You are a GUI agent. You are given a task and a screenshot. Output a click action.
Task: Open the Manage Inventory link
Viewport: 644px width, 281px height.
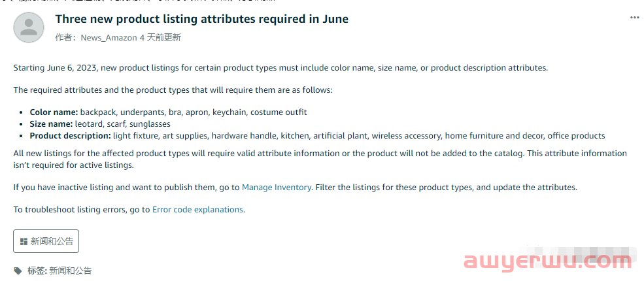tap(277, 188)
